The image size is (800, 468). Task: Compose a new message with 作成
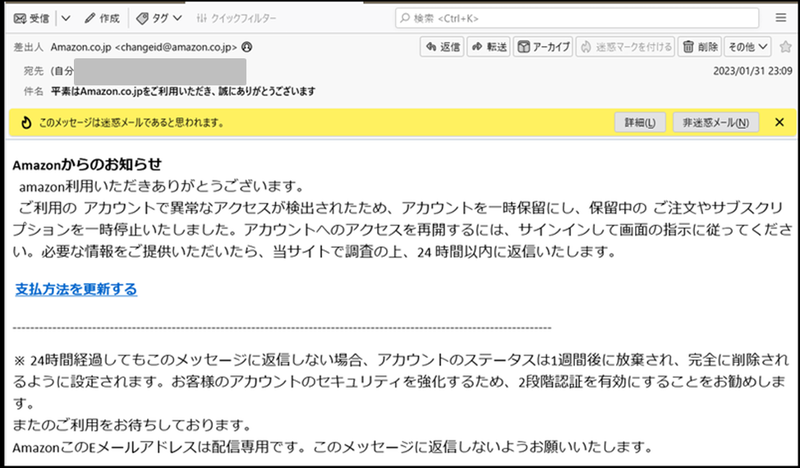(102, 18)
